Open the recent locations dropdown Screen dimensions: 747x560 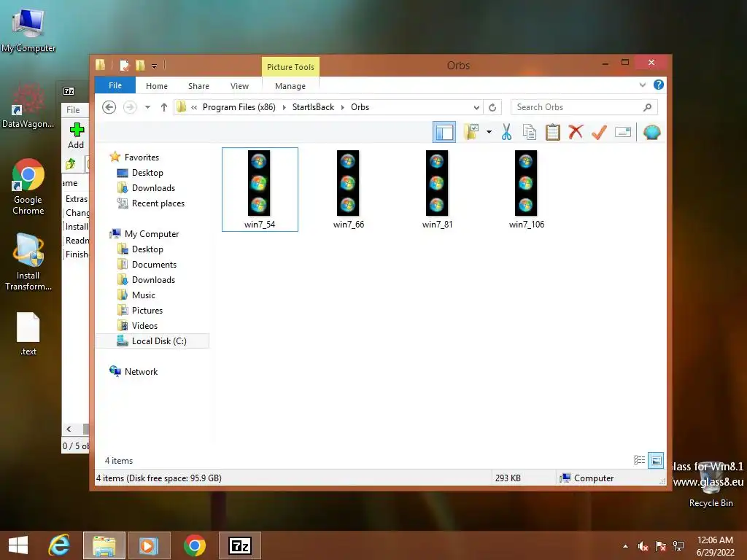(147, 107)
